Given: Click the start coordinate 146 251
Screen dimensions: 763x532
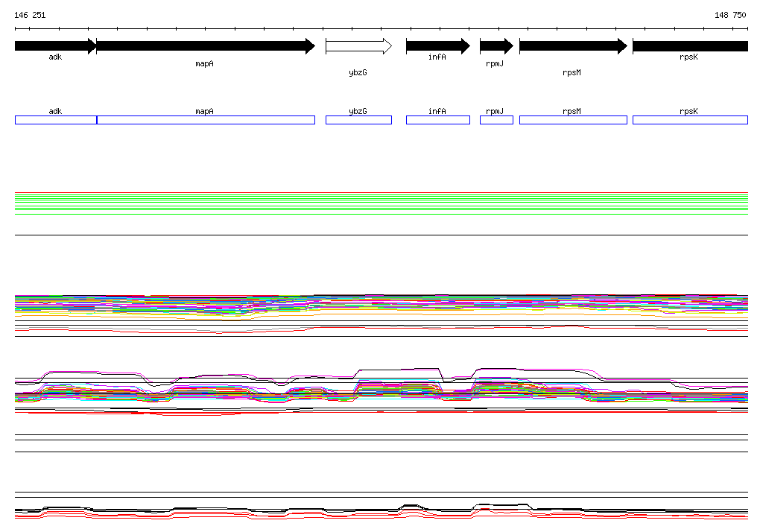Looking at the screenshot, I should point(30,15).
